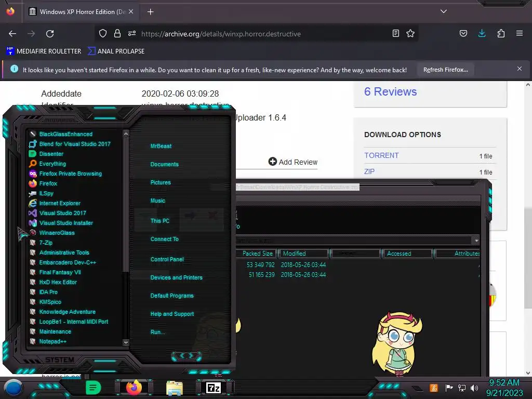Click the start menu scroll down arrow
This screenshot has width=532, height=399.
pos(126,342)
